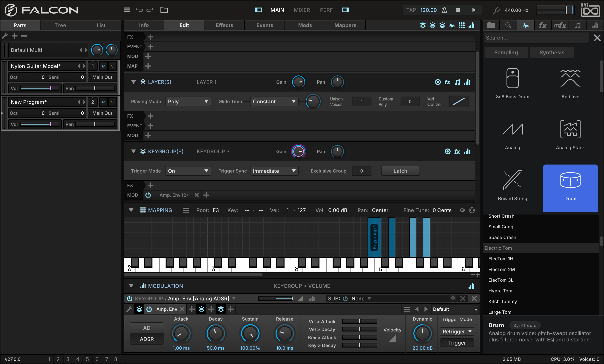Click the Synthesis filter button

[552, 52]
